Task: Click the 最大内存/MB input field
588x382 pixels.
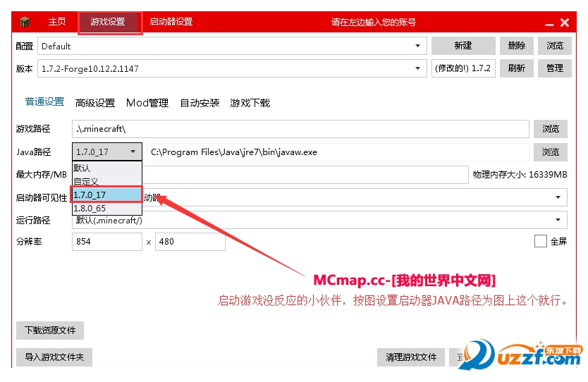Action: point(305,175)
